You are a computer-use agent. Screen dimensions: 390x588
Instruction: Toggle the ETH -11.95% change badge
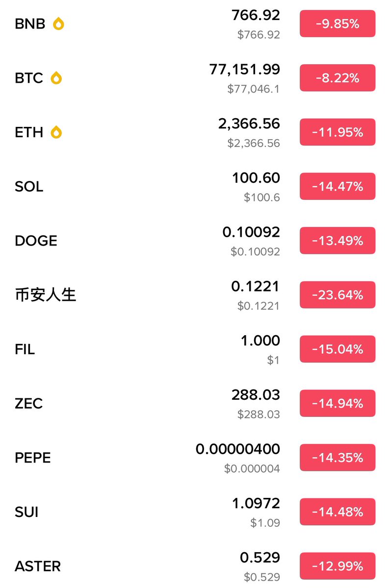pyautogui.click(x=338, y=132)
